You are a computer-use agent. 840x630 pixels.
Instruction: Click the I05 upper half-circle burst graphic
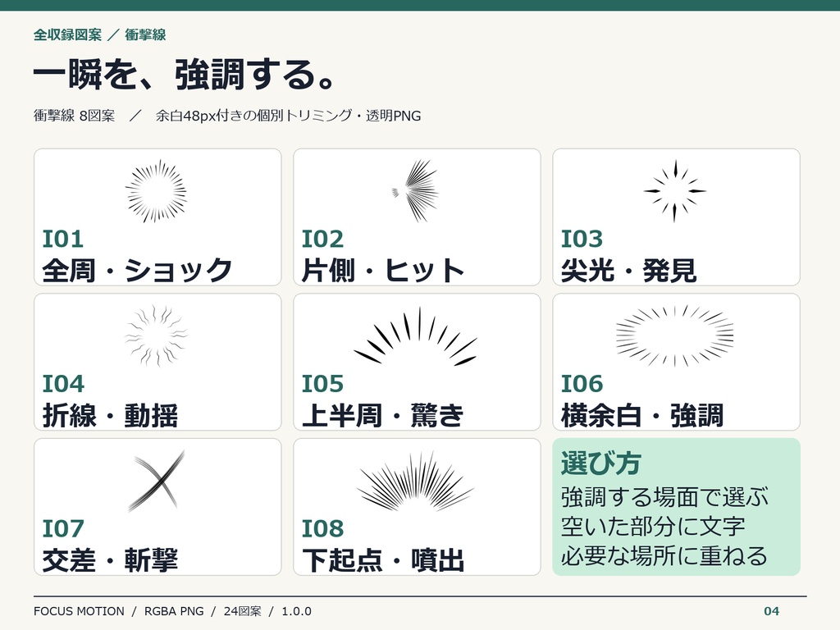(x=416, y=336)
